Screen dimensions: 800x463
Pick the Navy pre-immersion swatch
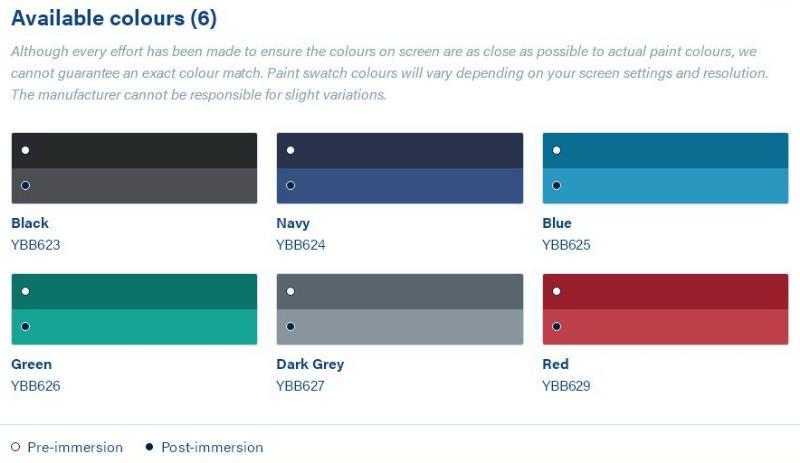point(399,151)
